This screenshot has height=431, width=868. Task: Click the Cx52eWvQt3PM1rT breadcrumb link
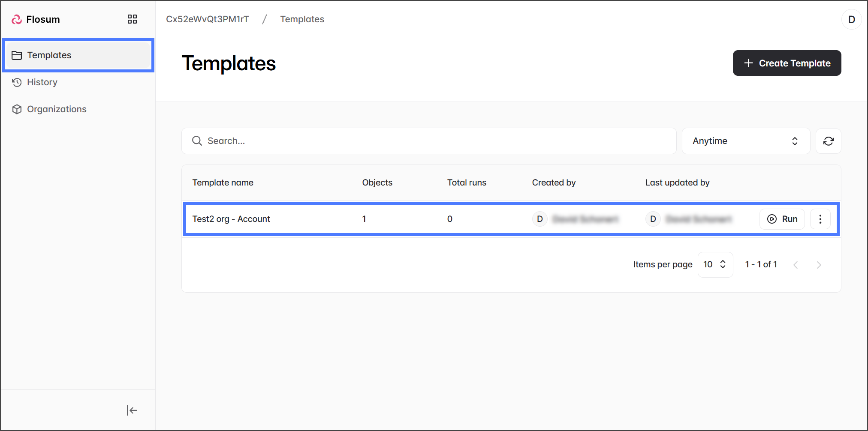click(x=207, y=19)
